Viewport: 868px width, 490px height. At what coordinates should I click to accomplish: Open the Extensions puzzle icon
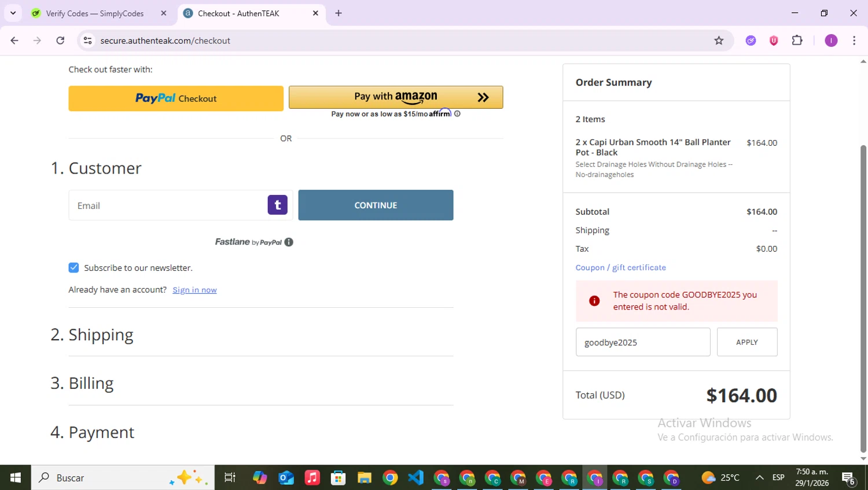(797, 40)
